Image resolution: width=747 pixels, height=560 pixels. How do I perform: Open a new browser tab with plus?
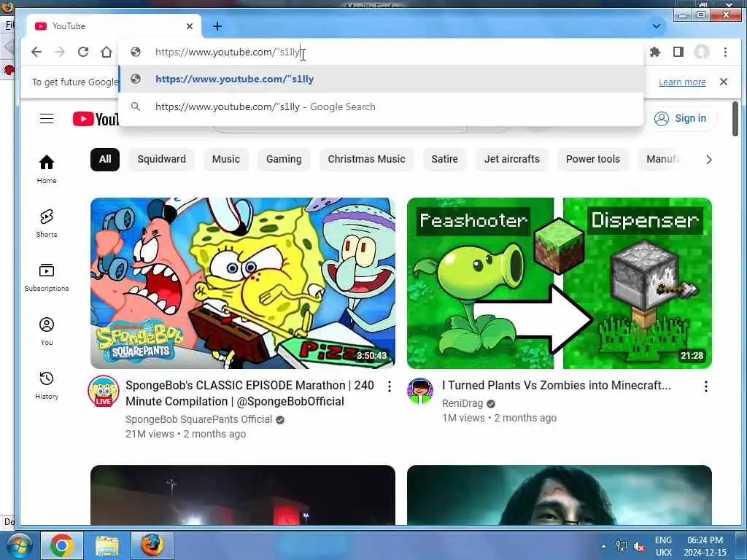pos(217,26)
